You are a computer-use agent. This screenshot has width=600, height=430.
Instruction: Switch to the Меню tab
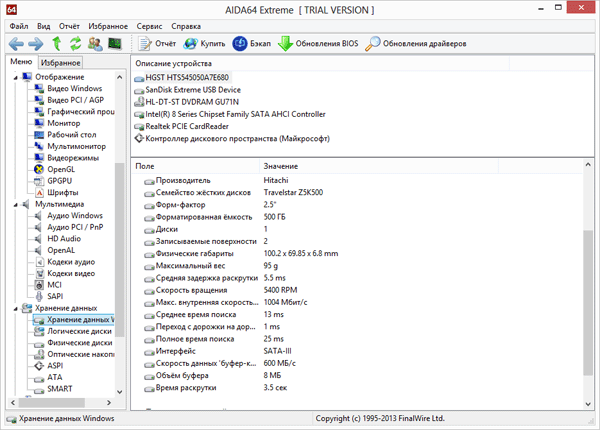21,62
